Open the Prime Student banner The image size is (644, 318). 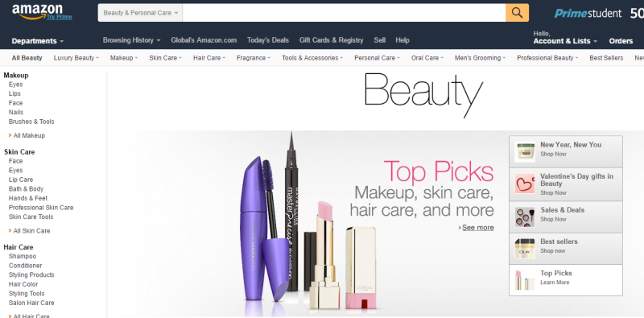[588, 13]
